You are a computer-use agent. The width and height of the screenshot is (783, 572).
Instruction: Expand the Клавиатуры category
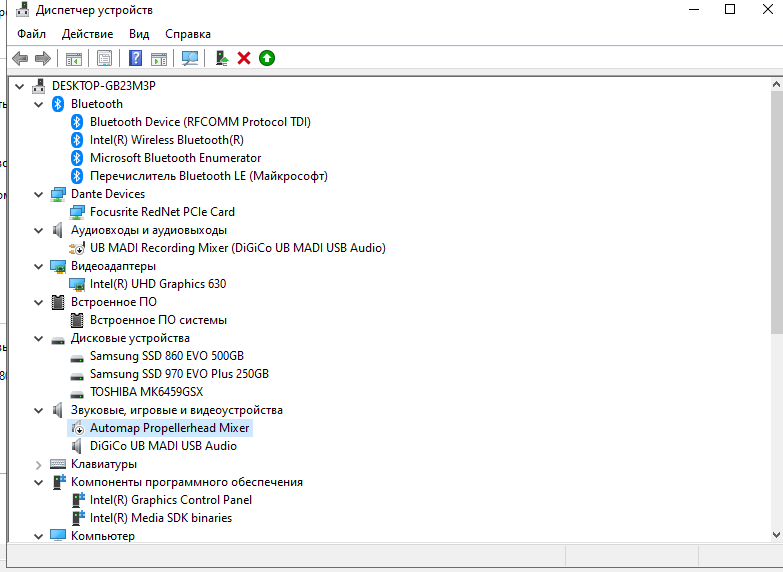(38, 465)
